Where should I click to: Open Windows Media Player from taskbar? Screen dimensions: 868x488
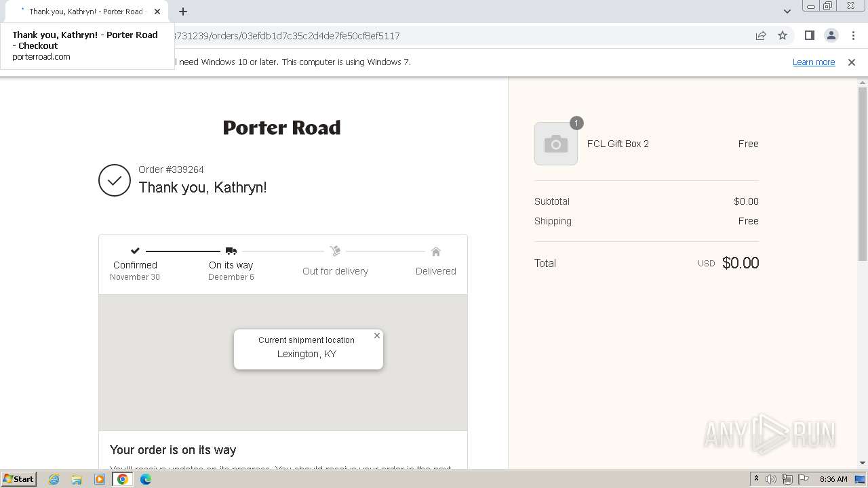point(100,479)
